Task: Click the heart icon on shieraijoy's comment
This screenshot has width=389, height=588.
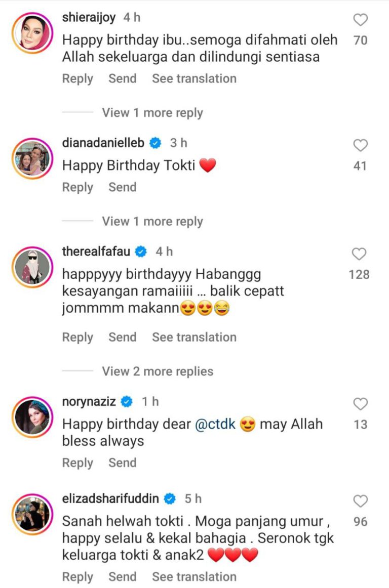Action: click(360, 20)
